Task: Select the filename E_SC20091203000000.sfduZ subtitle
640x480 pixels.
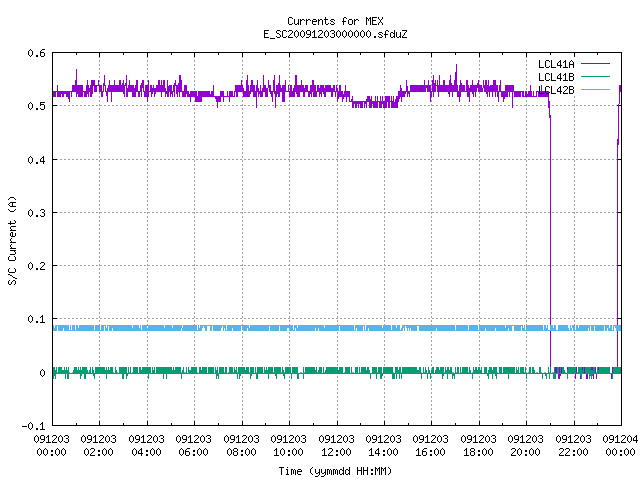Action: (335, 34)
